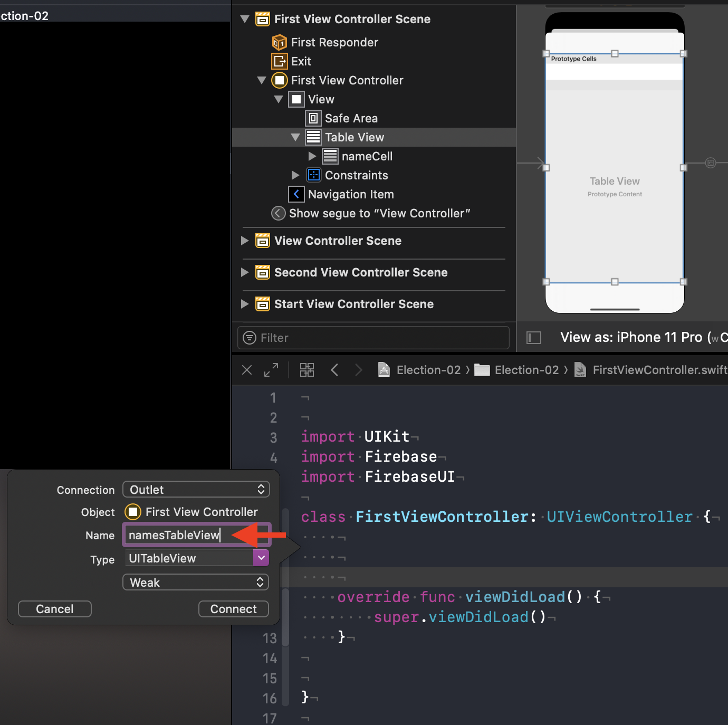Click the Swift file icon in jump bar
The height and width of the screenshot is (725, 728).
tap(580, 370)
